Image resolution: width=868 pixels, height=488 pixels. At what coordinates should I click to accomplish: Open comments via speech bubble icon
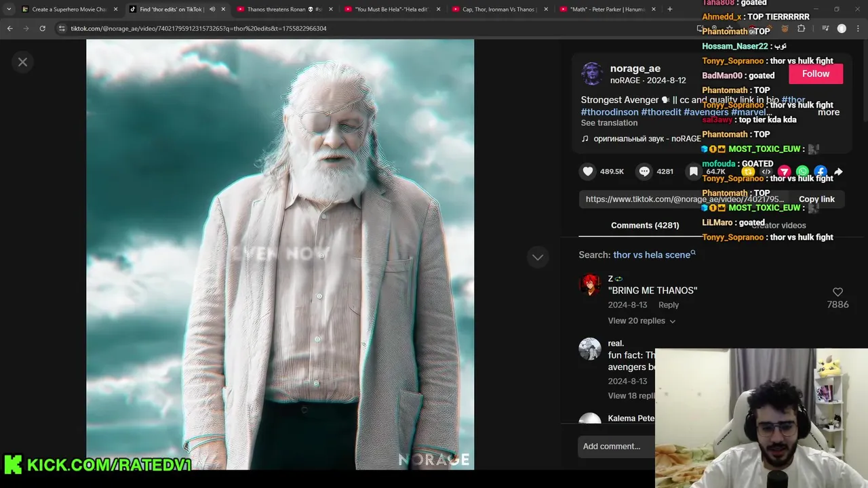click(644, 171)
